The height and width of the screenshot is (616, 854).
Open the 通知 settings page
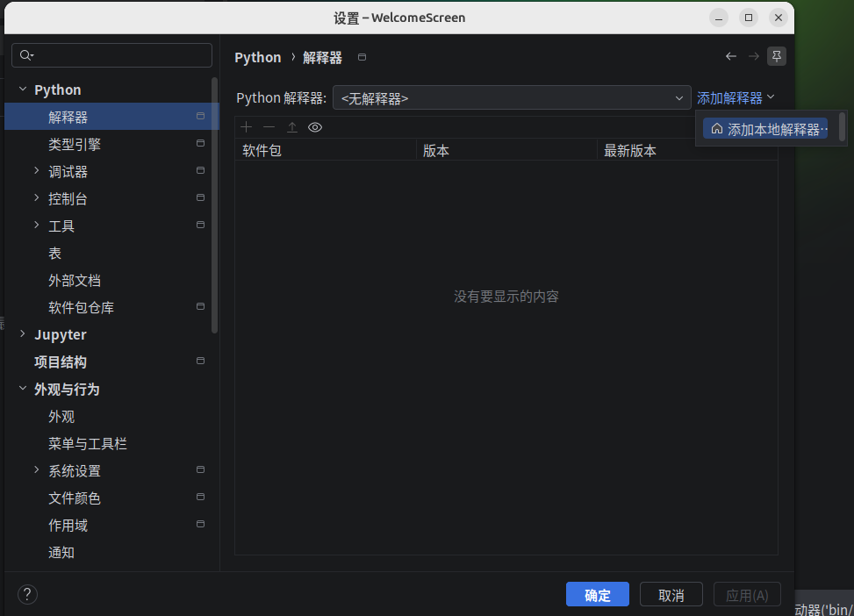tap(111, 552)
